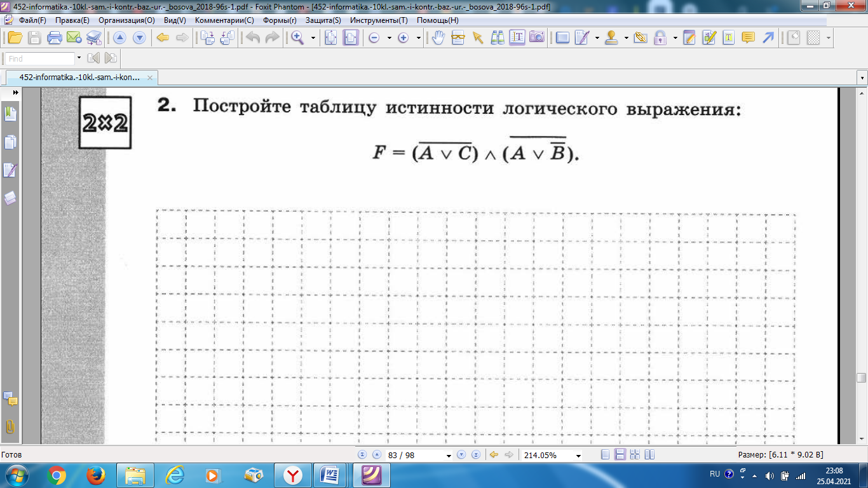
Task: Enable continuous page layout in status bar
Action: coord(620,455)
